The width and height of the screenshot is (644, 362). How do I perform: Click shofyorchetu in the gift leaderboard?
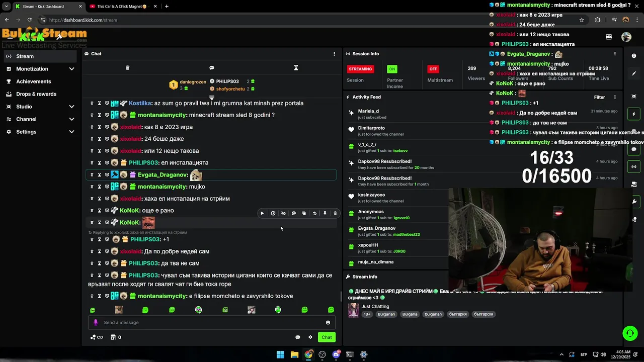click(230, 89)
